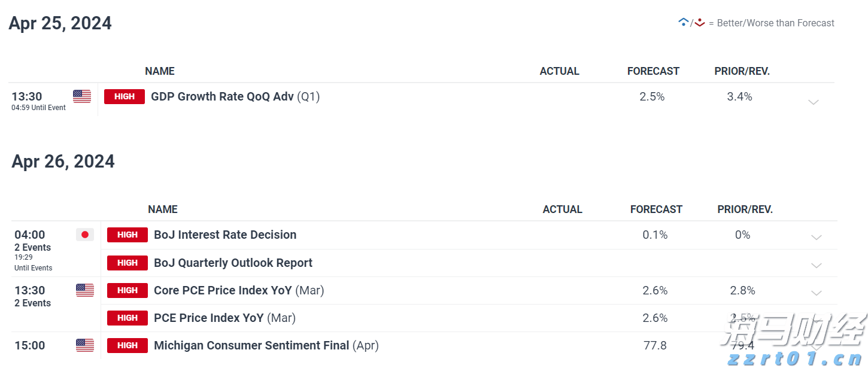Click the US flag beside Core PCE row

[x=85, y=290]
